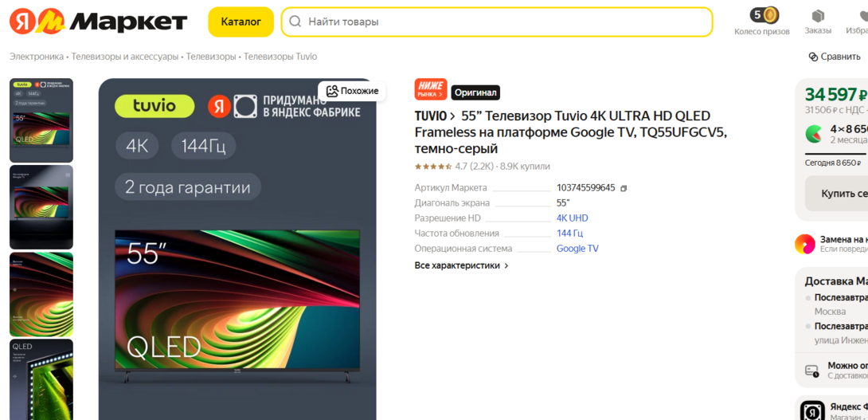Viewport: 868px width, 420px height.
Task: Open Заказы box icon
Action: click(817, 16)
